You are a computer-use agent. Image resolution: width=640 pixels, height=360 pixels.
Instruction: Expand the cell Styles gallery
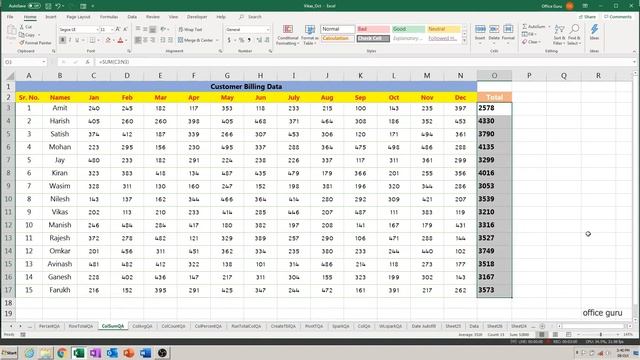coord(464,41)
